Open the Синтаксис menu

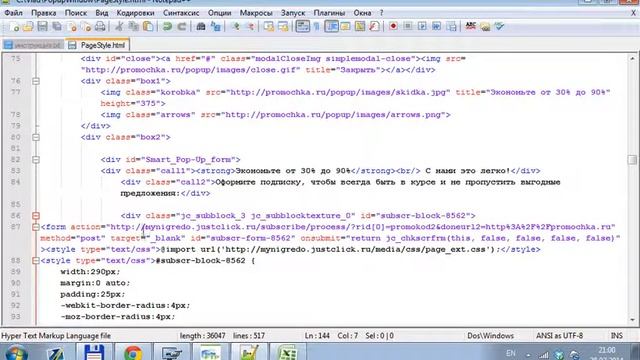(181, 13)
